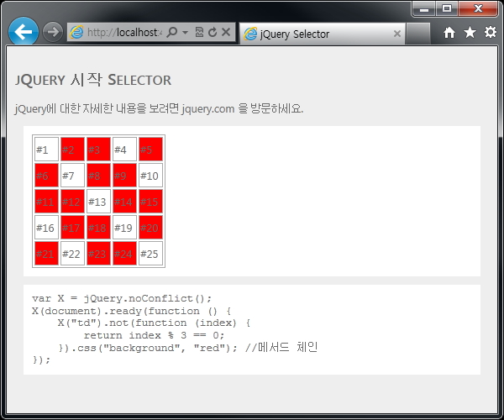Click white cell #25
The height and width of the screenshot is (420, 504).
[150, 253]
